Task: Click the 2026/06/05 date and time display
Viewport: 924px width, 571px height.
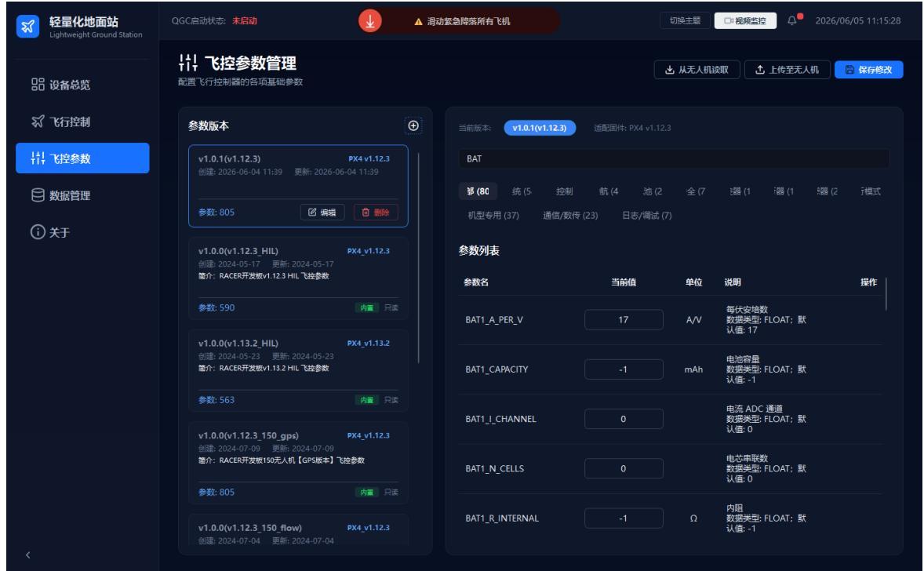Action: pos(857,20)
